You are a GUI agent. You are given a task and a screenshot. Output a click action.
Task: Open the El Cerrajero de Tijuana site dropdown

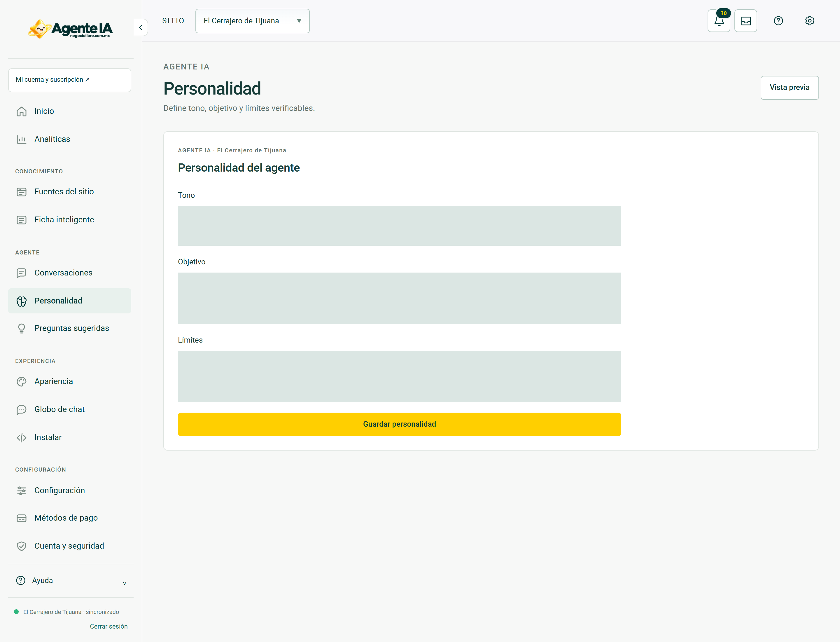(253, 21)
